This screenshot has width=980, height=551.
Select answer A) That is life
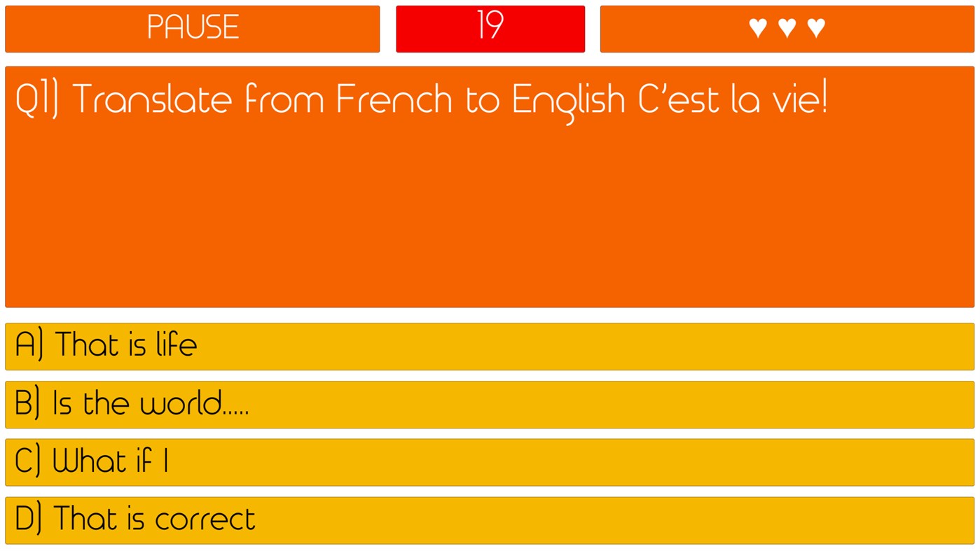(490, 346)
